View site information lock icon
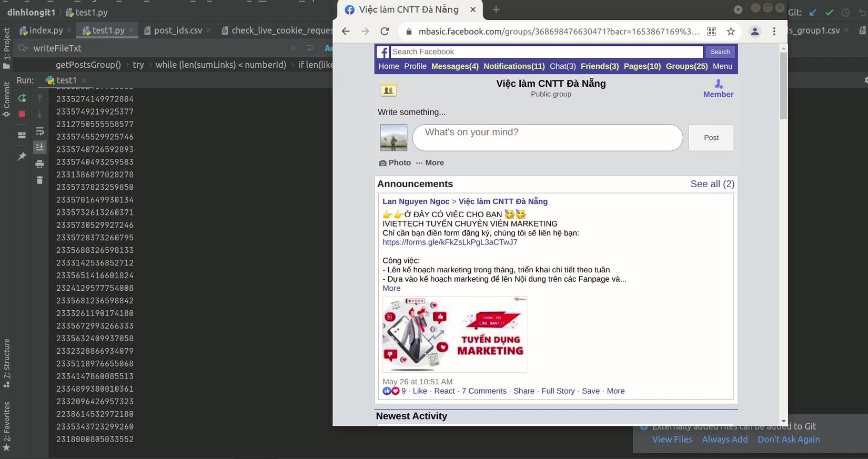 409,32
